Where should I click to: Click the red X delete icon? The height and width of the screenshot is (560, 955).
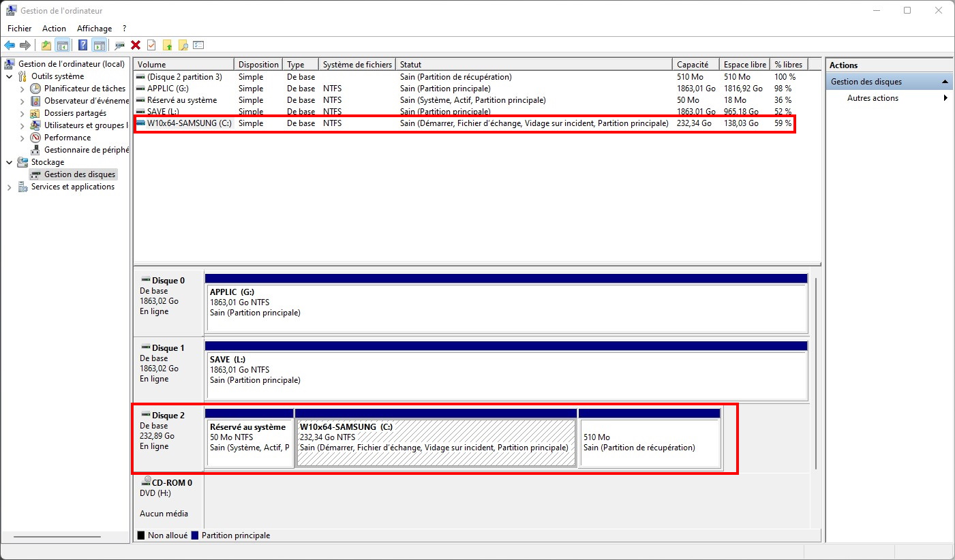tap(136, 46)
